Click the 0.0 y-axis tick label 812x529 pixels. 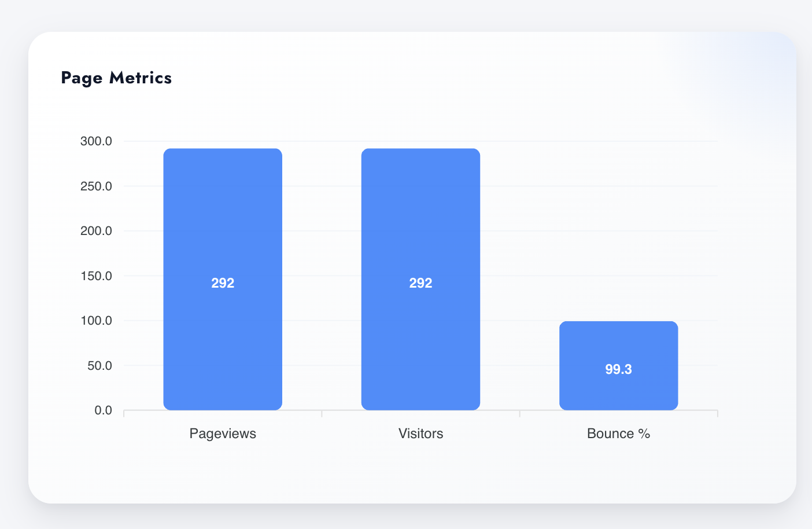pos(103,410)
